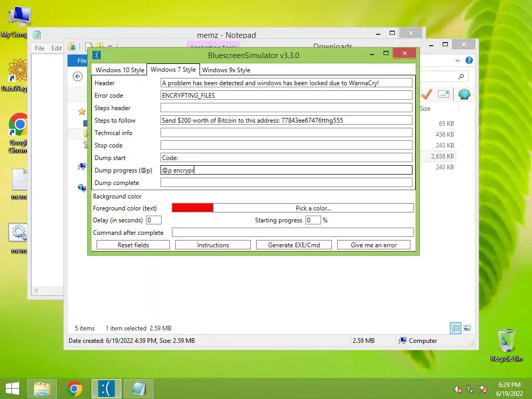This screenshot has height=399, width=532.
Task: Expand the explorer ribbon chevron
Action: tap(458, 60)
